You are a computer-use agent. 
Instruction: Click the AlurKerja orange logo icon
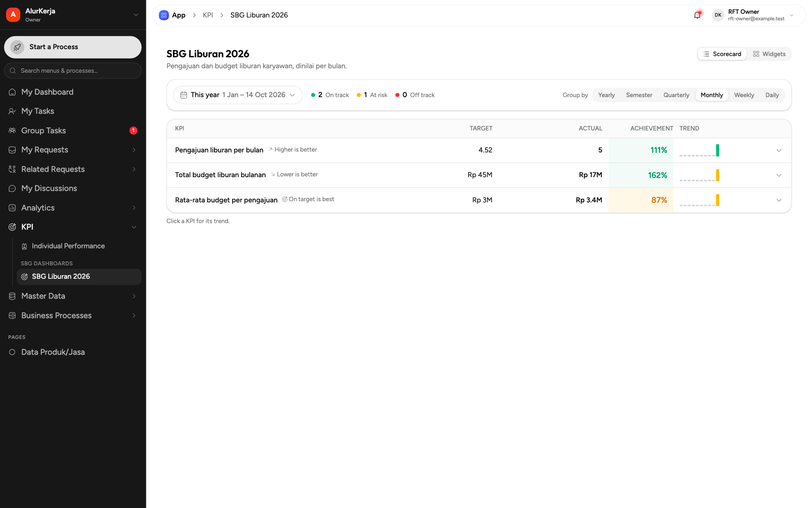pos(13,15)
